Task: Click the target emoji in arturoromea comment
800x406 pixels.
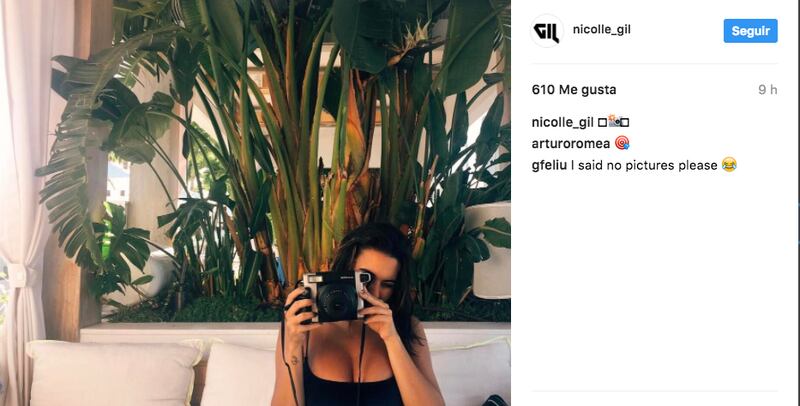Action: click(622, 143)
